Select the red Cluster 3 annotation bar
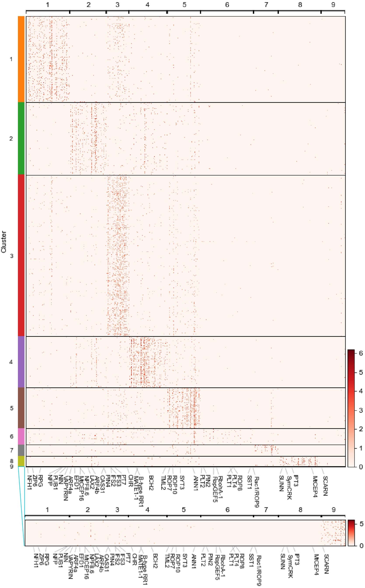The height and width of the screenshot is (588, 365). click(x=21, y=256)
